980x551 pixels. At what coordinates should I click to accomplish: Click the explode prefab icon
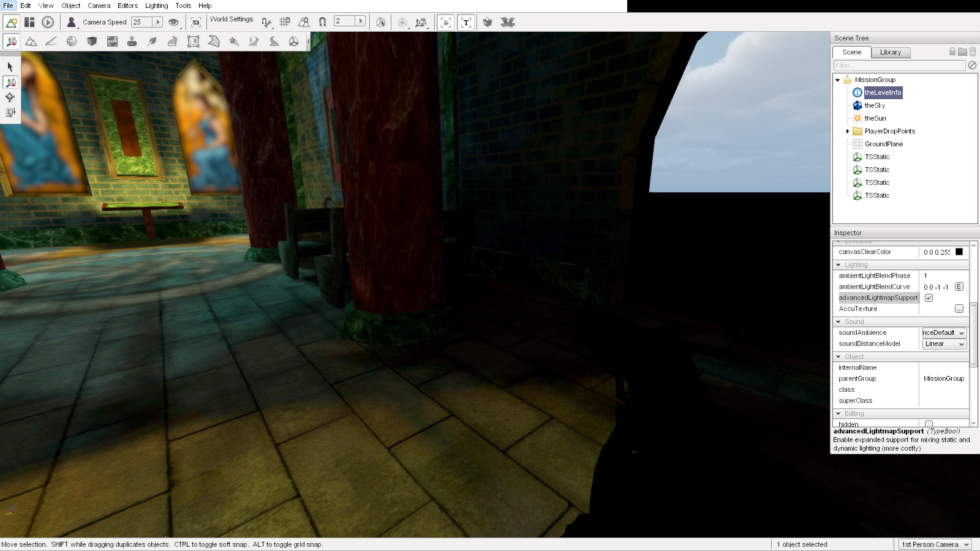(x=507, y=22)
